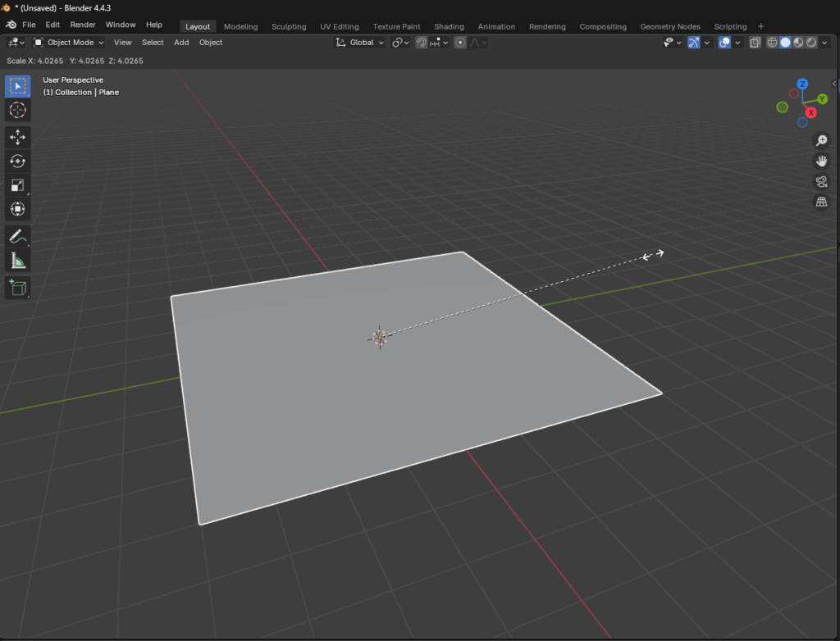Open the File menu
Screen dimensions: 840x641
coord(29,25)
